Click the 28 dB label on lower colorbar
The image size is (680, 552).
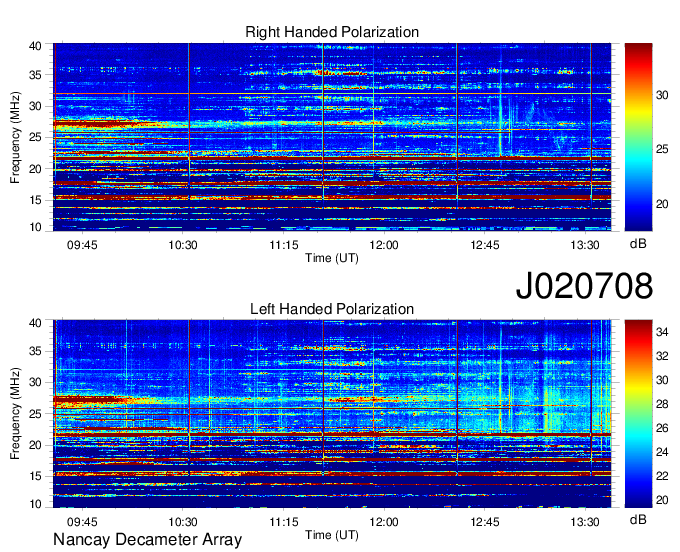point(662,405)
